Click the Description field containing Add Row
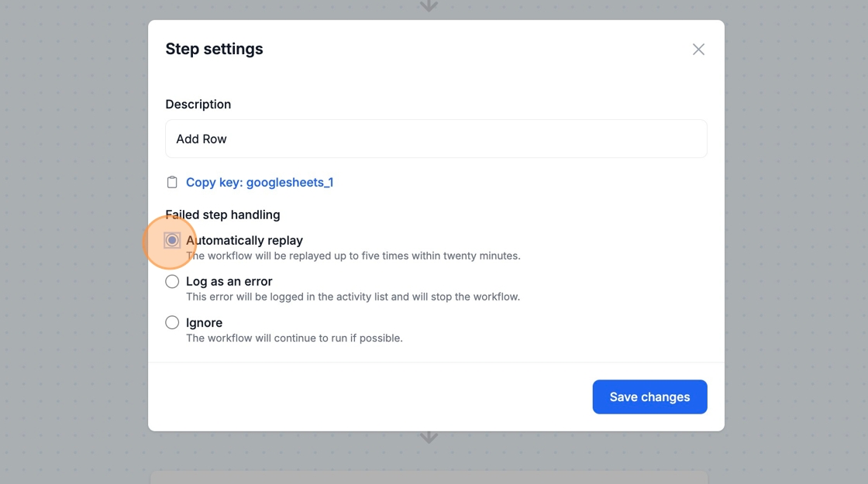 [x=436, y=139]
